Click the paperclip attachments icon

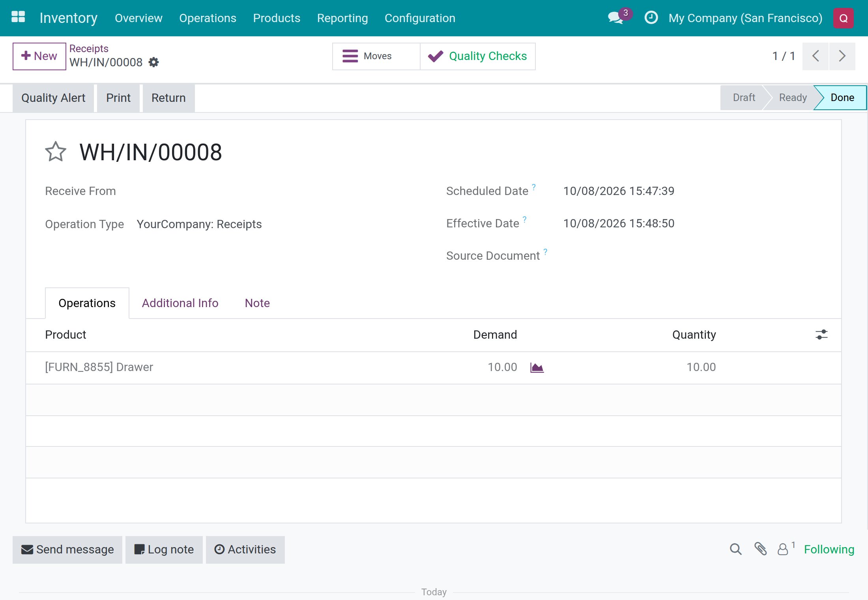click(760, 549)
